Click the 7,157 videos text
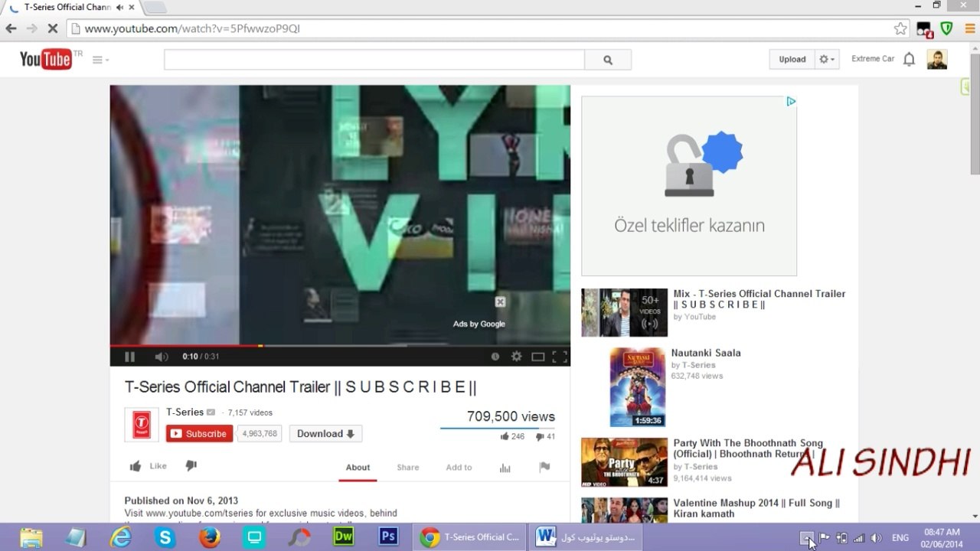 [x=250, y=413]
